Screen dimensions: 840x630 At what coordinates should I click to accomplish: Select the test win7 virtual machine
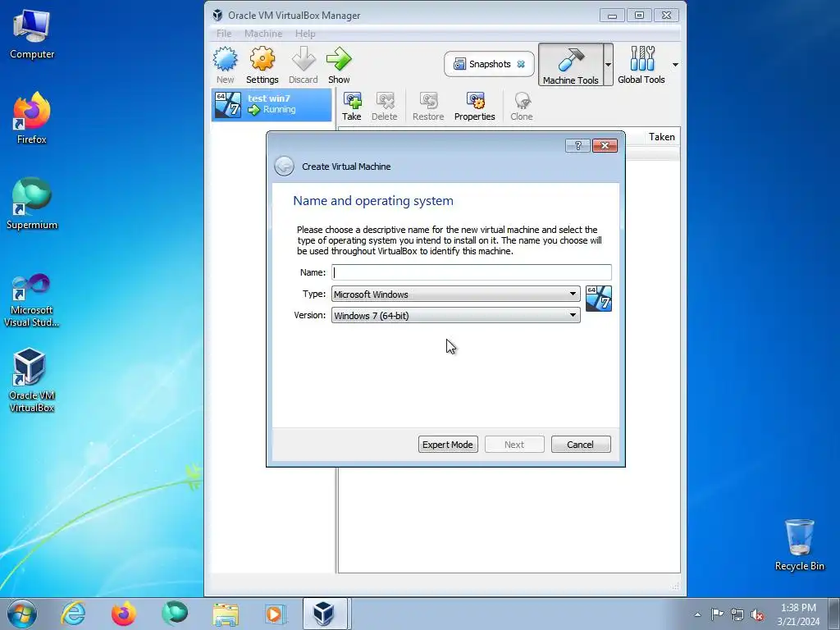pos(272,104)
